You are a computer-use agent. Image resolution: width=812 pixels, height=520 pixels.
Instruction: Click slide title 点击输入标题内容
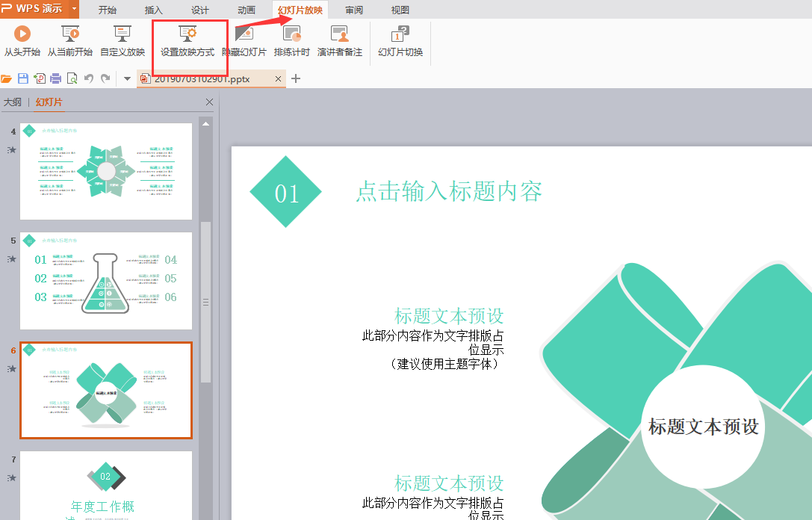point(448,191)
